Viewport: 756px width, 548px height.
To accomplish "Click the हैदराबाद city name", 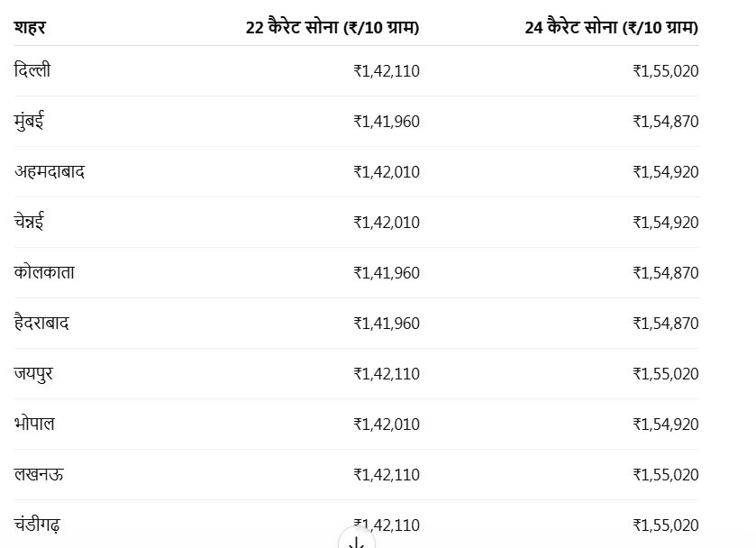I will click(41, 323).
